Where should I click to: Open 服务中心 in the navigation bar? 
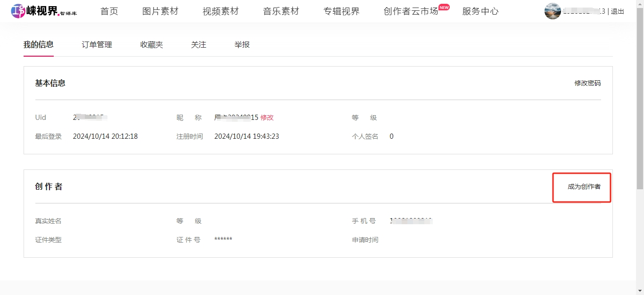pyautogui.click(x=480, y=11)
